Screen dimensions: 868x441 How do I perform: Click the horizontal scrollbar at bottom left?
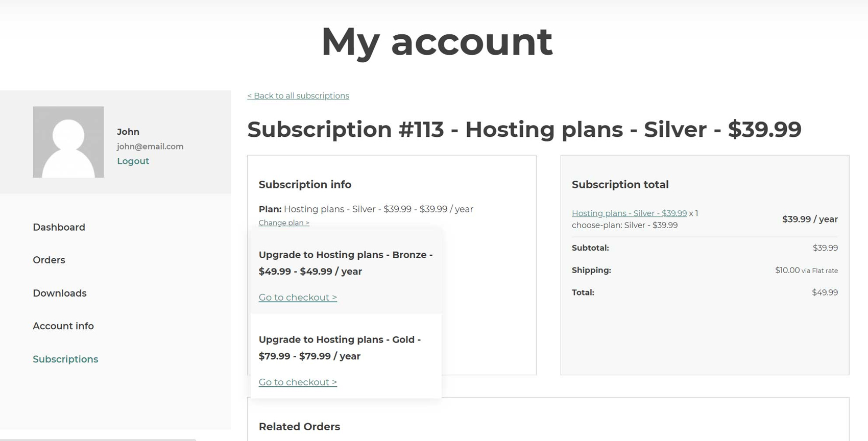pyautogui.click(x=97, y=439)
